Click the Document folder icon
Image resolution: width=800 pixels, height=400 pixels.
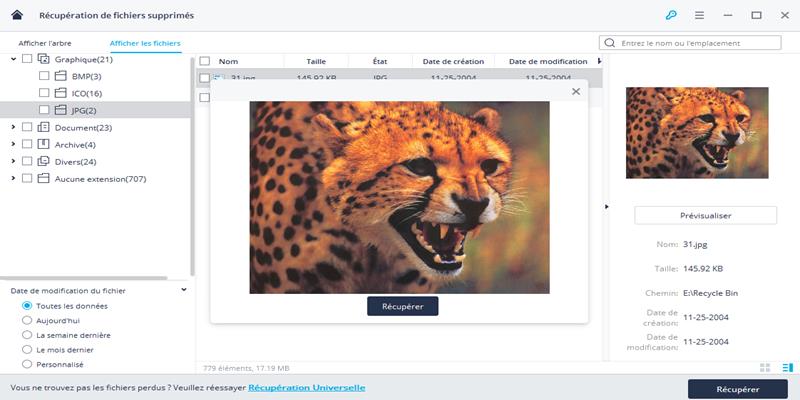pyautogui.click(x=43, y=127)
